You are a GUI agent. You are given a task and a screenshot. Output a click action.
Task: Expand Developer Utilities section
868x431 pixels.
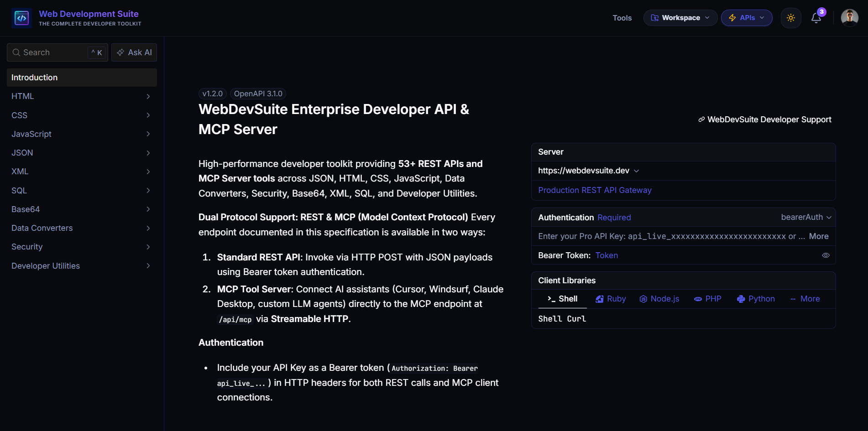pyautogui.click(x=82, y=266)
